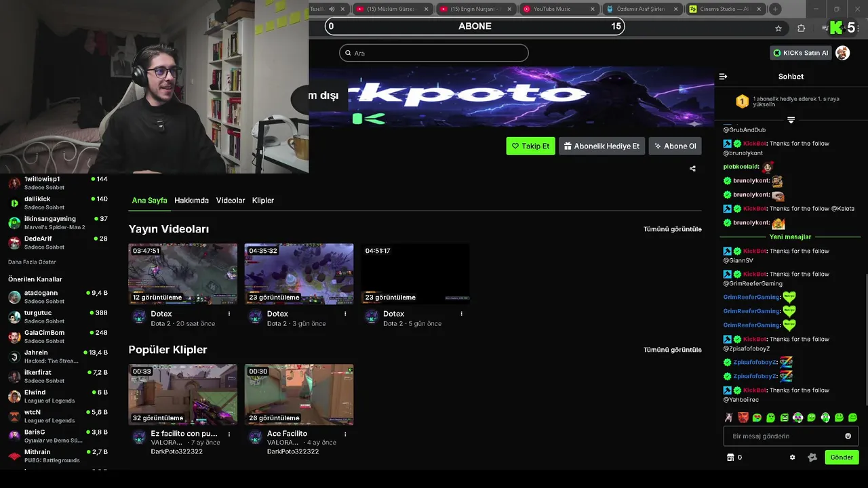The width and height of the screenshot is (868, 488).
Task: Open turgutuc recommended channel
Action: pos(58,317)
